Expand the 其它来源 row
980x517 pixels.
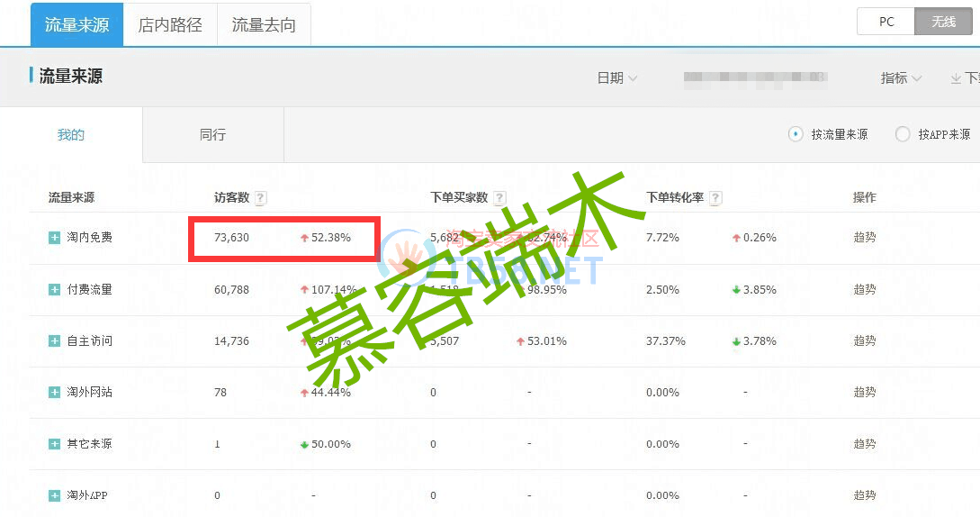(55, 444)
